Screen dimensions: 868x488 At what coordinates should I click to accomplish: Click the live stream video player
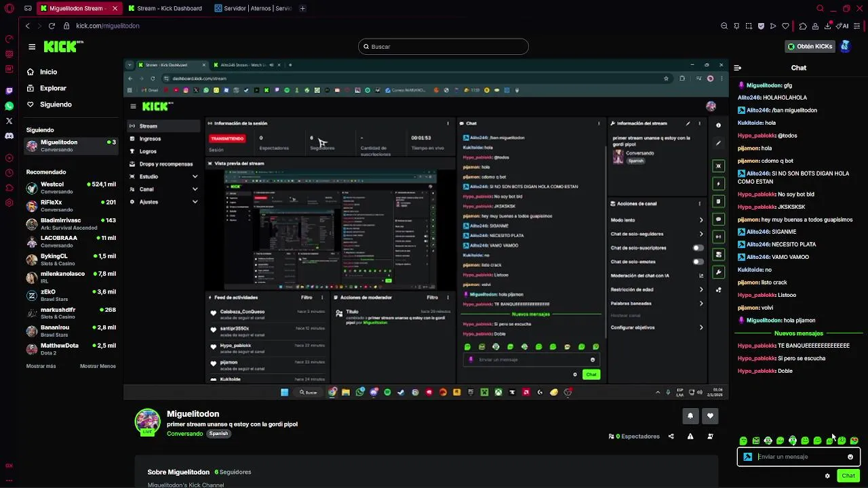(426, 230)
